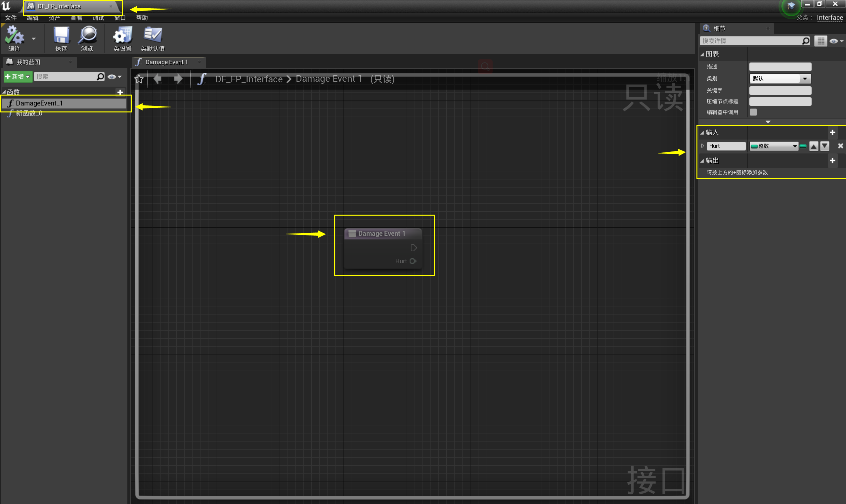The width and height of the screenshot is (846, 504).
Task: Remove the Hurt parameter with X
Action: (x=840, y=146)
